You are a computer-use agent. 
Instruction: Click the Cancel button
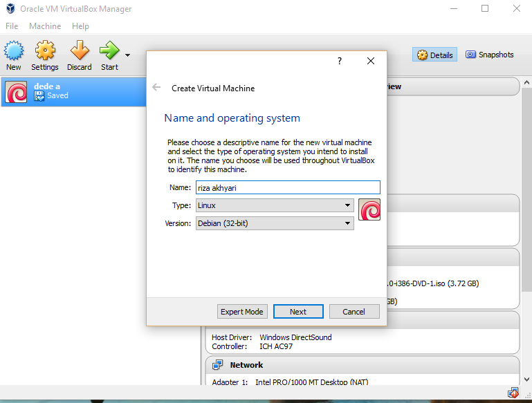point(354,312)
